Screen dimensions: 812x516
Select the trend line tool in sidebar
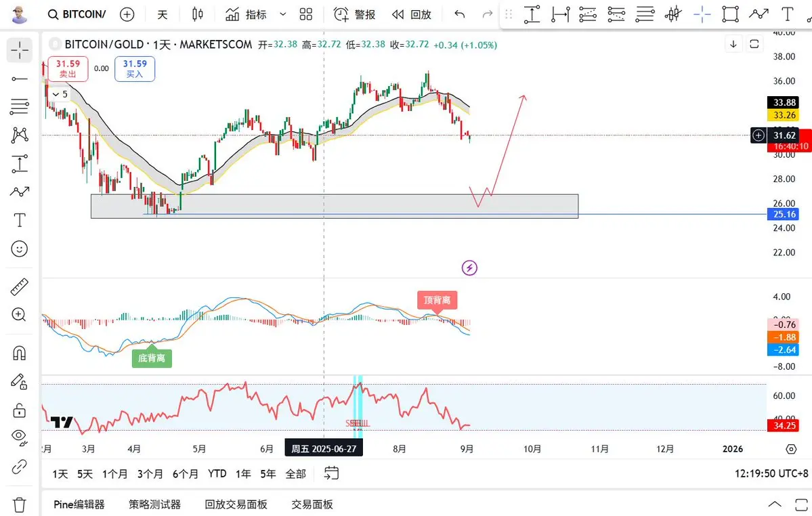(20, 79)
